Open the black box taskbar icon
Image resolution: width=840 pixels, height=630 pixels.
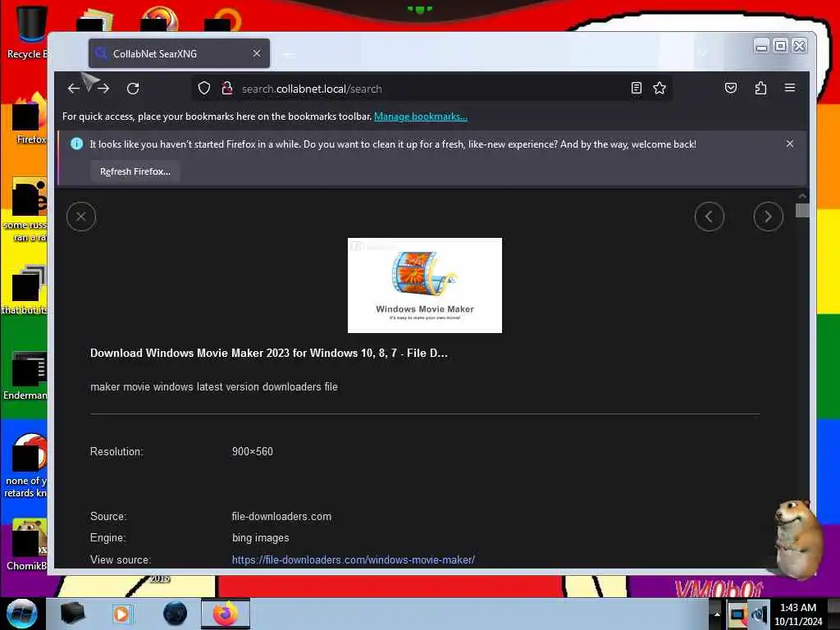72,614
